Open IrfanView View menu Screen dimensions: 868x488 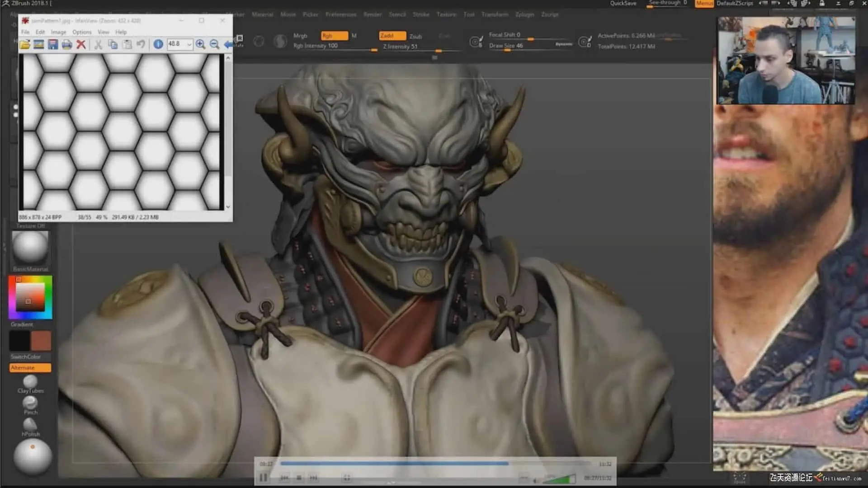coord(104,32)
